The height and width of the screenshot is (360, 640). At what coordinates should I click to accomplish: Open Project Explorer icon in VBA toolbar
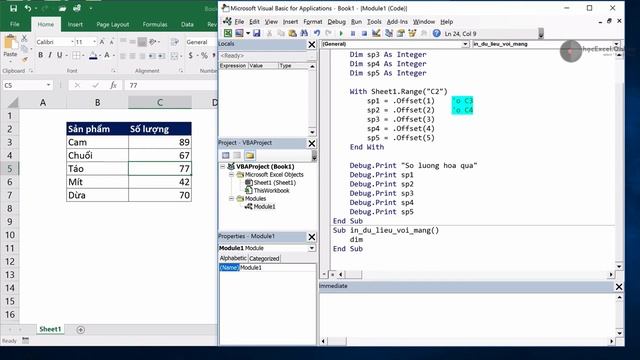click(389, 33)
